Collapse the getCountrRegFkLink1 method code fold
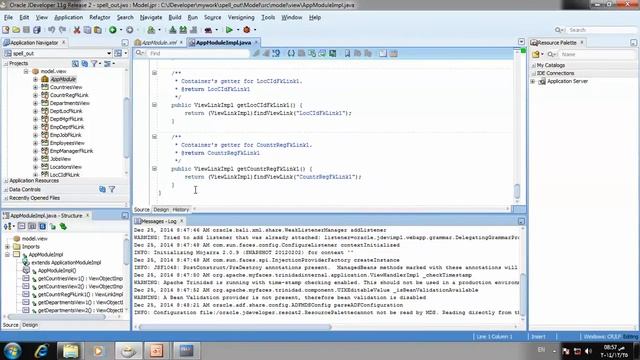The height and width of the screenshot is (360, 640). pyautogui.click(x=154, y=169)
